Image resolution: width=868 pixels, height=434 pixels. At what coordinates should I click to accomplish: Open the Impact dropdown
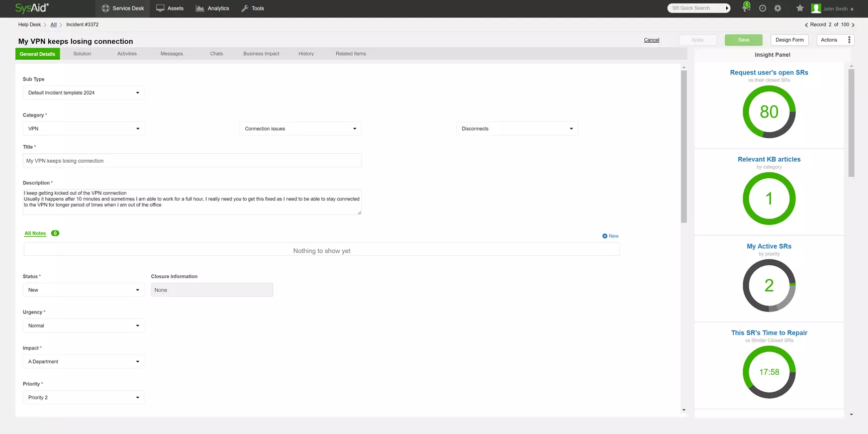[84, 362]
